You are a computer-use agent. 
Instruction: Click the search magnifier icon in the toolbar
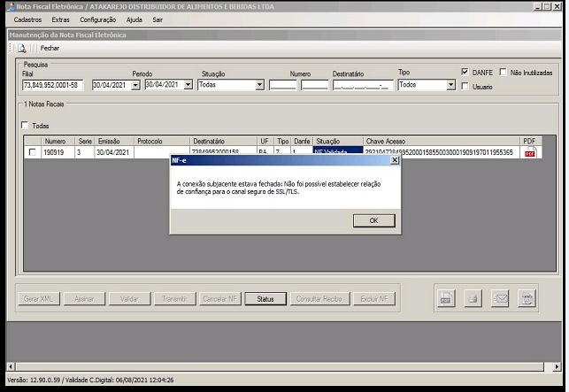(22, 49)
